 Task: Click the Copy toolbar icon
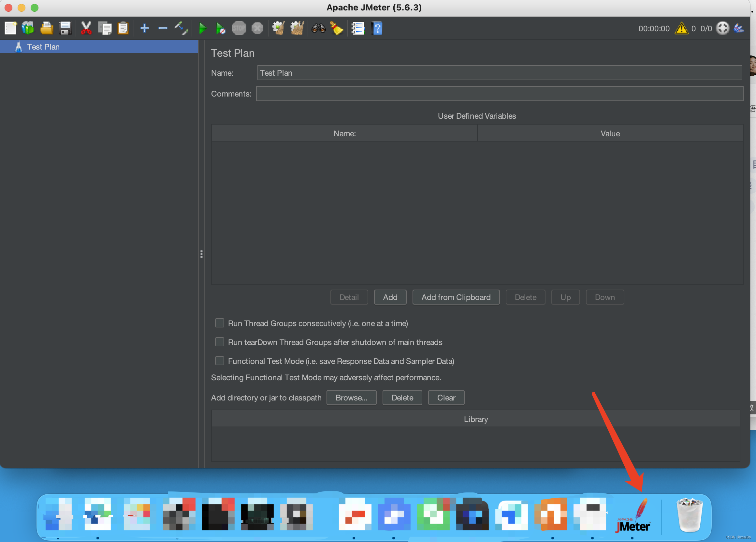point(104,28)
